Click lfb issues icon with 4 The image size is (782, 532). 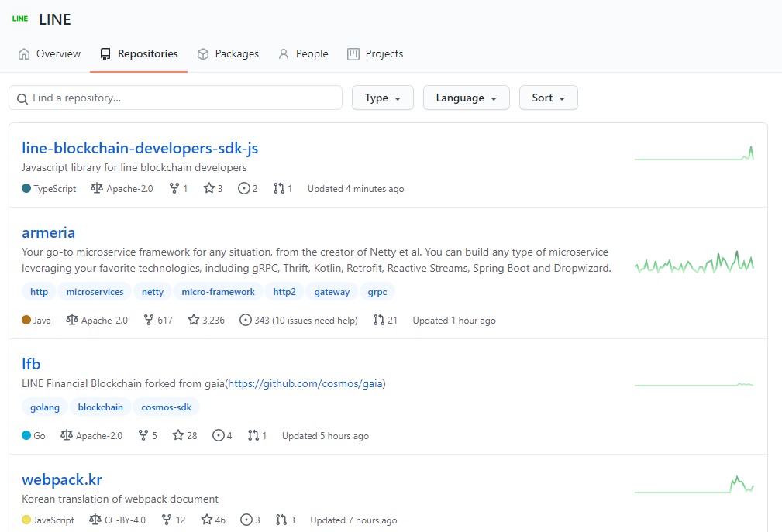pos(219,435)
